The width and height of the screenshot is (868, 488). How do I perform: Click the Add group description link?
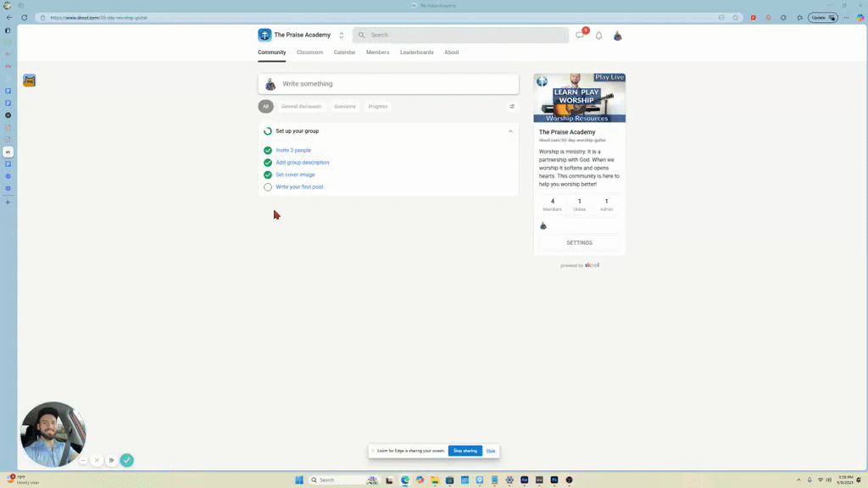[303, 163]
